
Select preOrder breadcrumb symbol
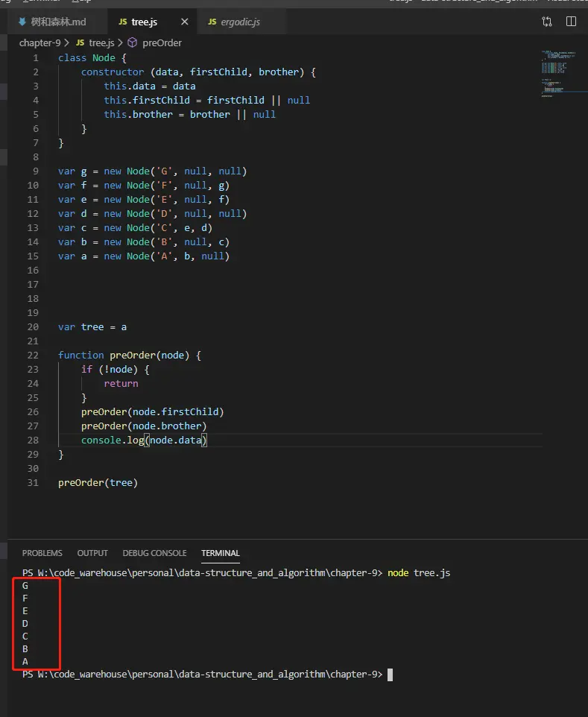pyautogui.click(x=162, y=42)
